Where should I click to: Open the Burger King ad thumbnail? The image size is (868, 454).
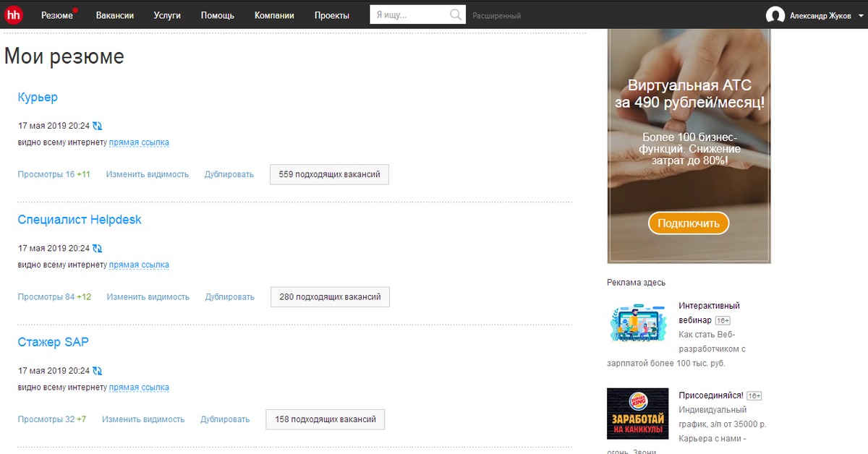click(637, 414)
